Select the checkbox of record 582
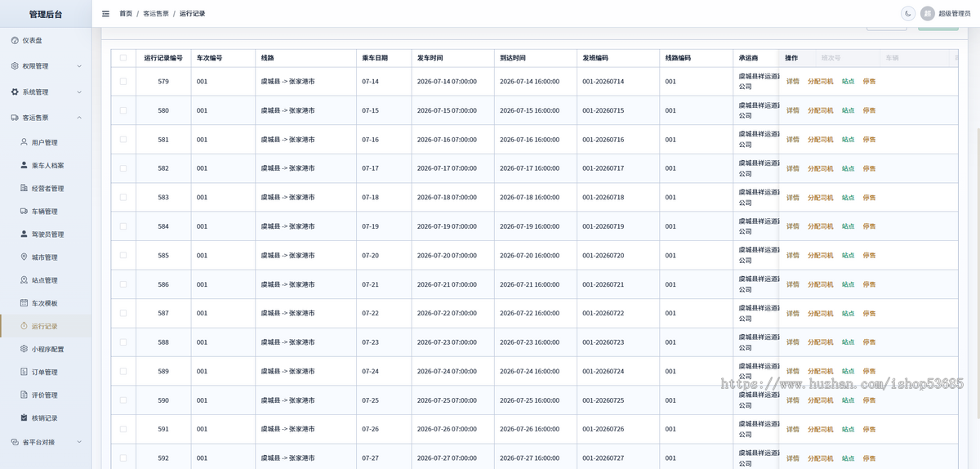The image size is (980, 469). [x=123, y=168]
